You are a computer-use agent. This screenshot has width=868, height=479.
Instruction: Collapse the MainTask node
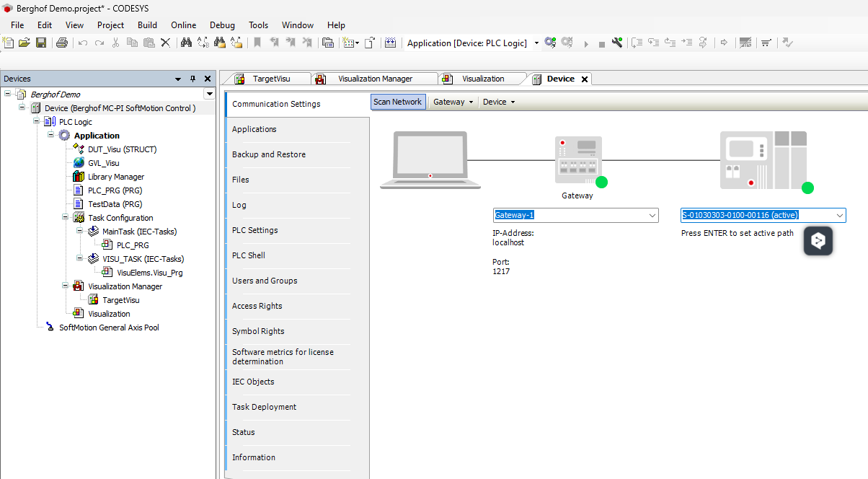[x=79, y=232]
